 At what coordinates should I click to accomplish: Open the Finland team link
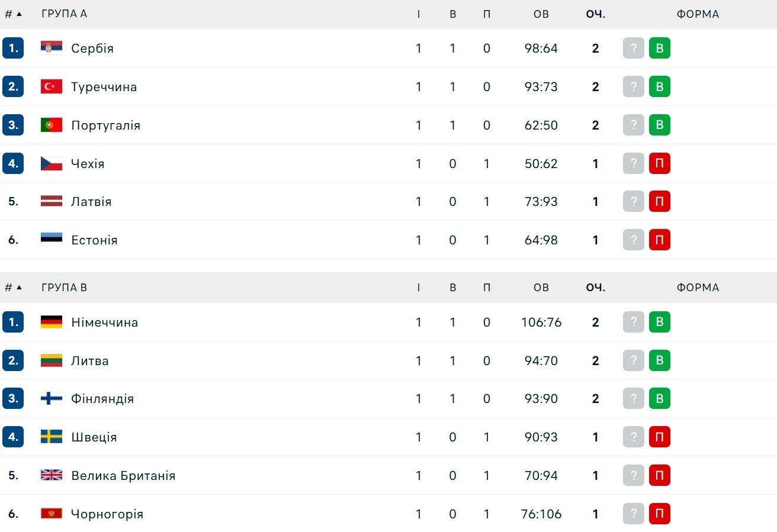(x=102, y=399)
